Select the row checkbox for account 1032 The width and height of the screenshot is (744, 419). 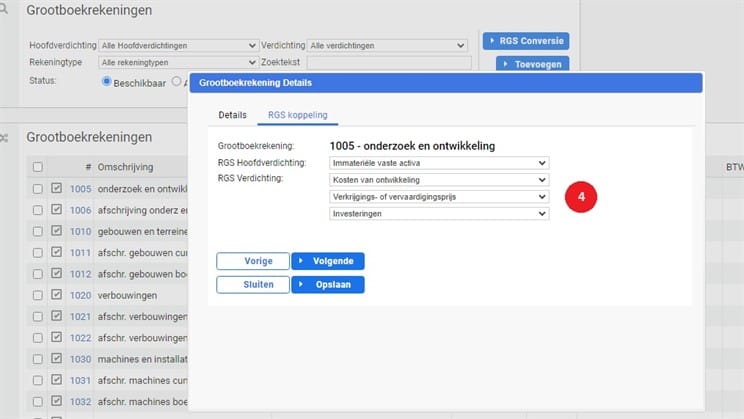click(x=37, y=402)
